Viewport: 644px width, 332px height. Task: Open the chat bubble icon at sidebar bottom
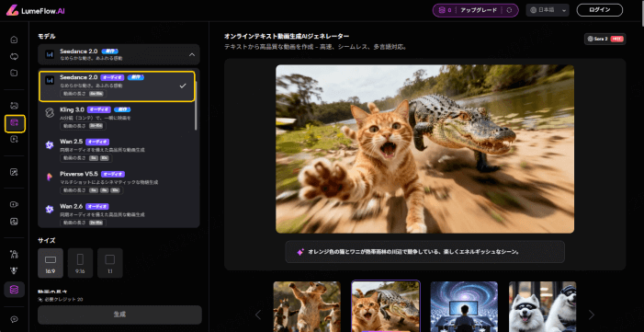coord(14,319)
